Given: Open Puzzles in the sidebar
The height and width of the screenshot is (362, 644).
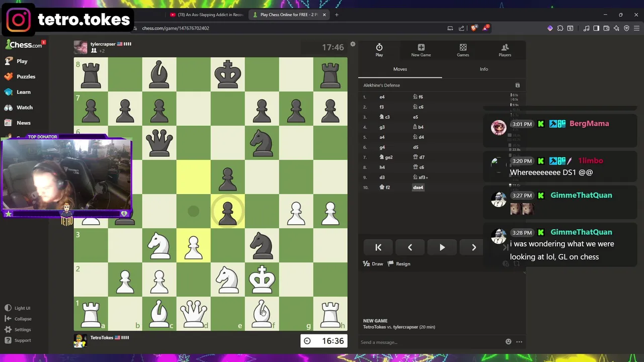Looking at the screenshot, I should coord(20,76).
